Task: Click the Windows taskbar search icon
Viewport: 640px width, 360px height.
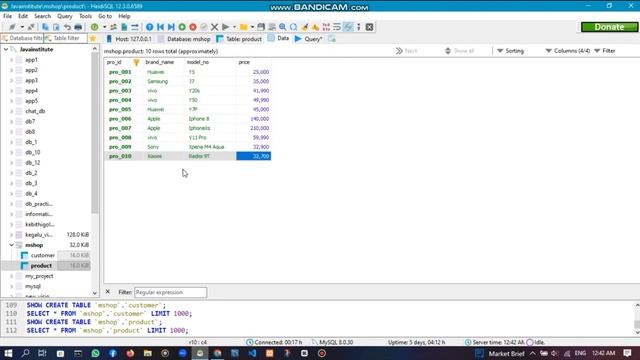Action: [25, 353]
